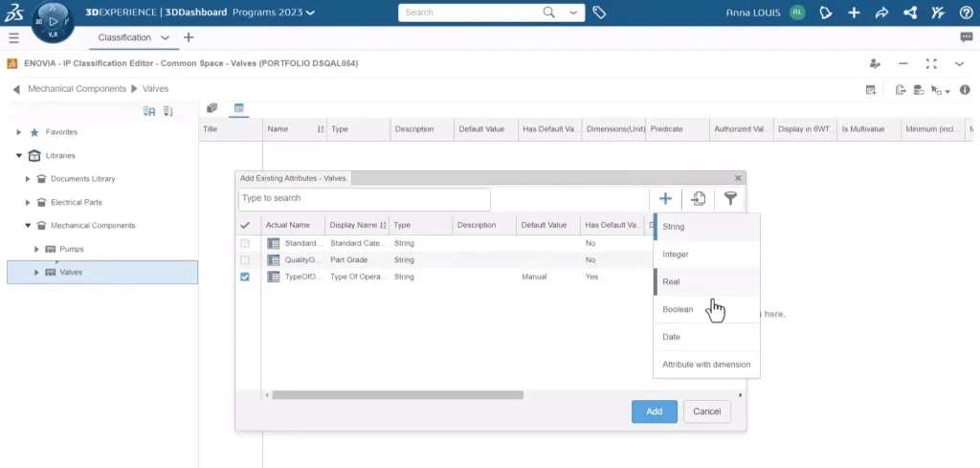
Task: Click the filter funnel icon in dialog
Action: [x=730, y=199]
